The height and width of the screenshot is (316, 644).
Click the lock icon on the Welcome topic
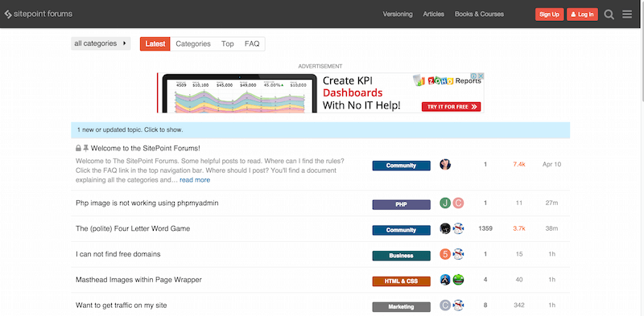78,148
